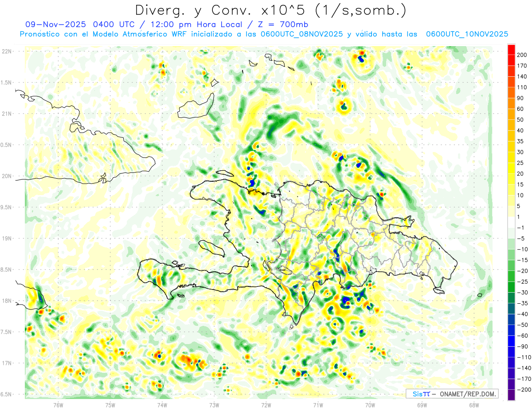Click the 9.5N latitude axis label

click(6, 207)
